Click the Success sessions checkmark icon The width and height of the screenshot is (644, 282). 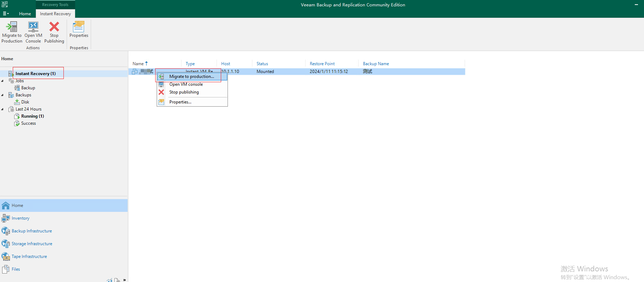point(17,123)
